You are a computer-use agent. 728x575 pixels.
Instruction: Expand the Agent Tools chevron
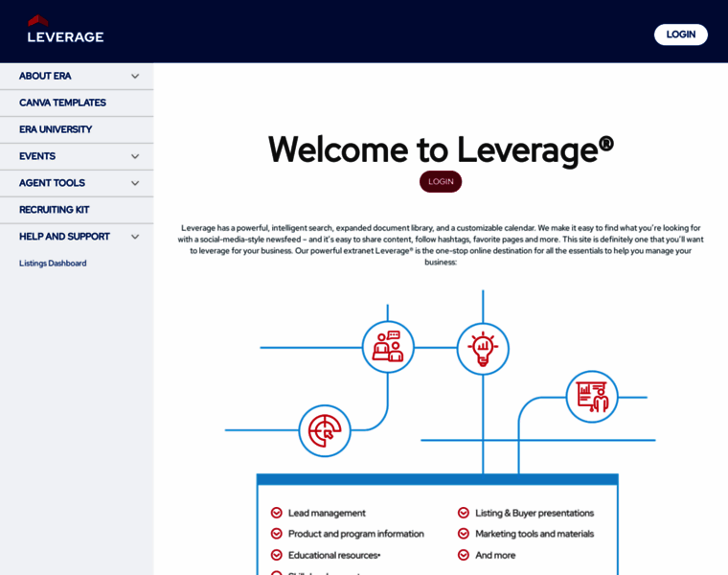coord(135,183)
